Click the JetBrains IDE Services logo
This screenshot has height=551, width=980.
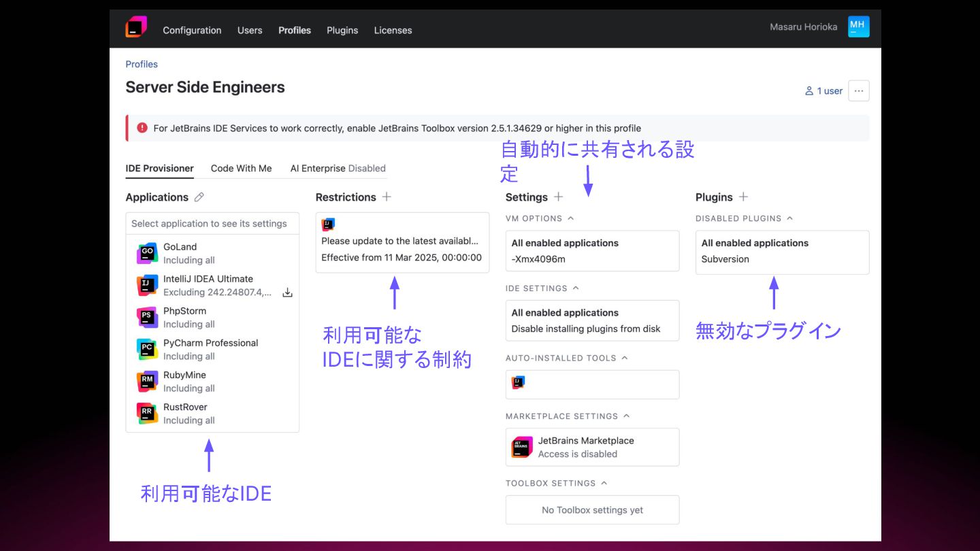coord(136,28)
